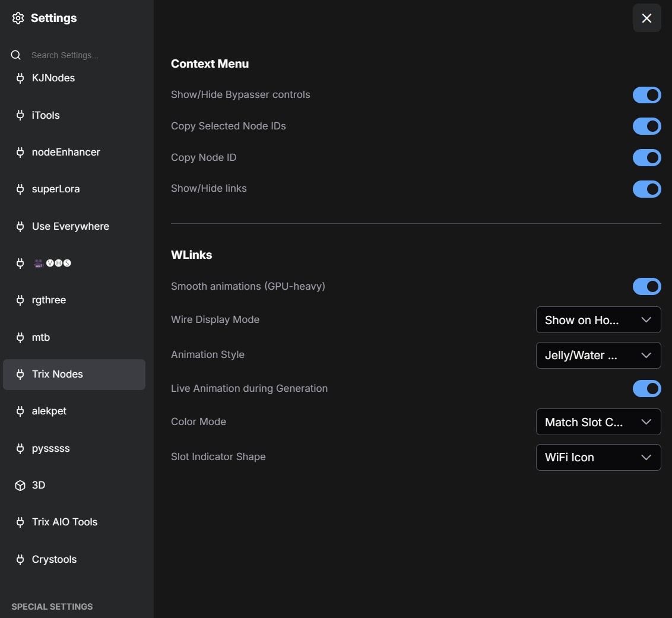Open the Animation Style dropdown
Image resolution: width=672 pixels, height=618 pixels.
pos(598,355)
